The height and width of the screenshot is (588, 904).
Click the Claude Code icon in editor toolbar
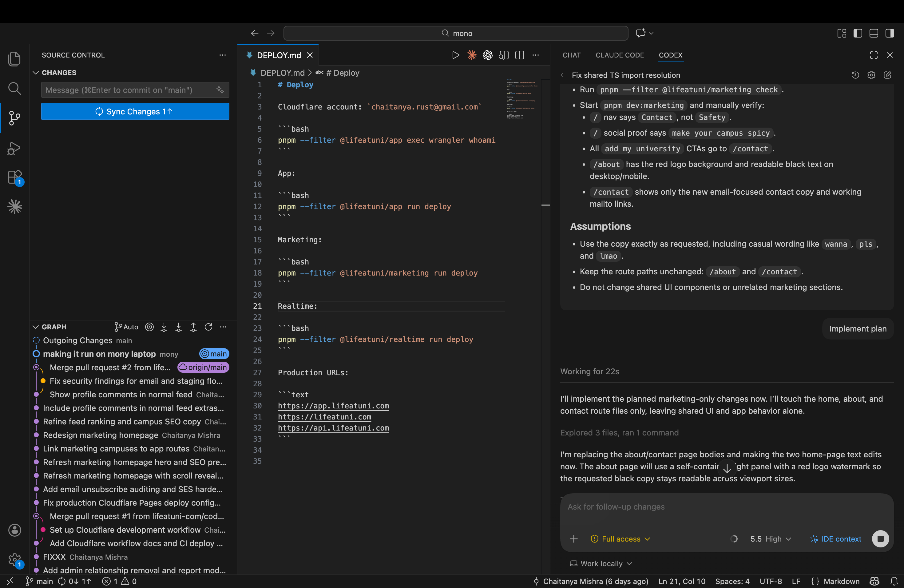point(471,55)
